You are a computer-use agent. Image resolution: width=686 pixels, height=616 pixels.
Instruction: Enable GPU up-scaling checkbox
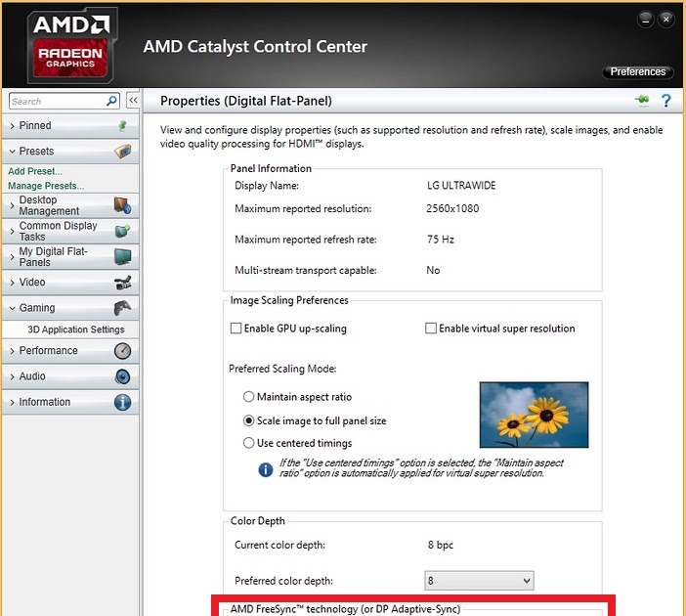236,329
